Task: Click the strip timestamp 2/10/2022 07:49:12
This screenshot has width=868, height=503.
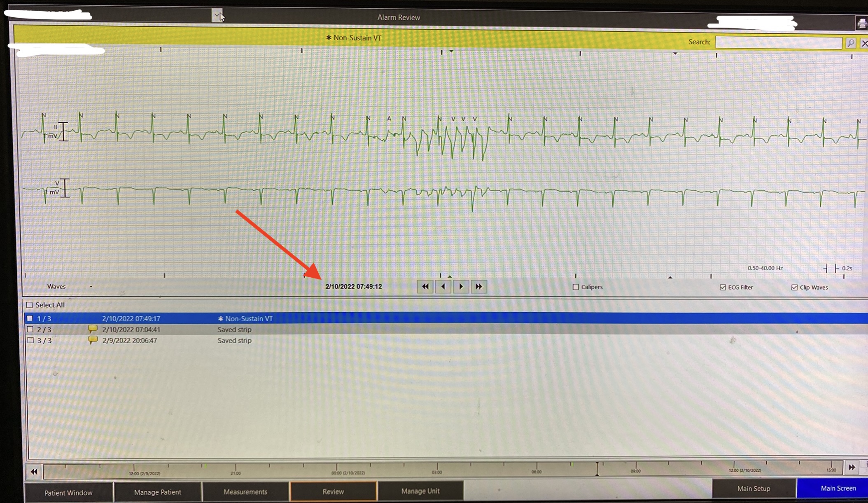Action: [354, 286]
